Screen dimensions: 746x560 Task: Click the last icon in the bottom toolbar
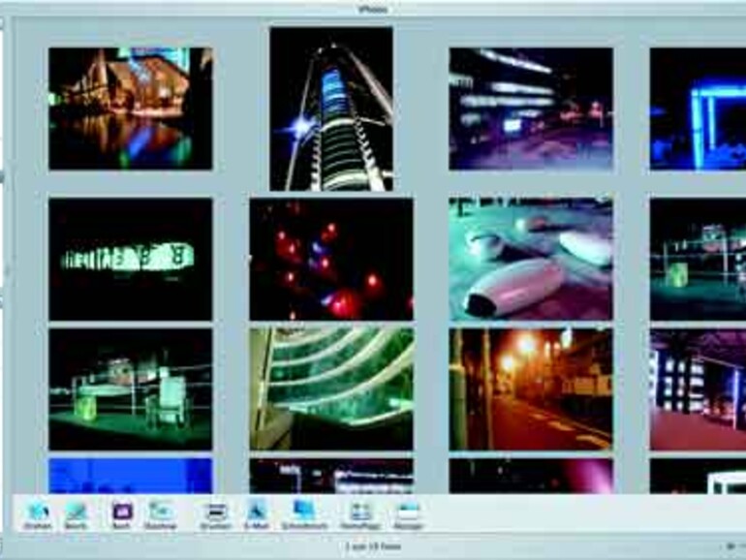point(408,512)
